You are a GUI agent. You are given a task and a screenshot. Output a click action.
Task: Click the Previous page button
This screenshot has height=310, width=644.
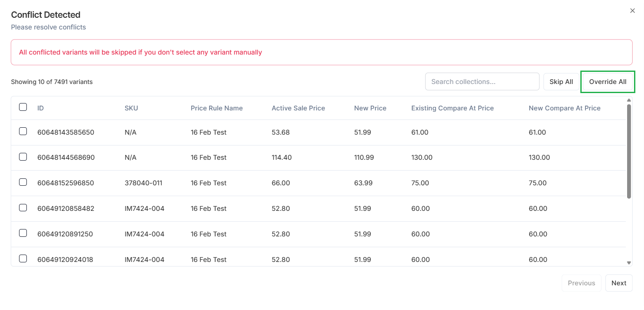[x=581, y=283]
